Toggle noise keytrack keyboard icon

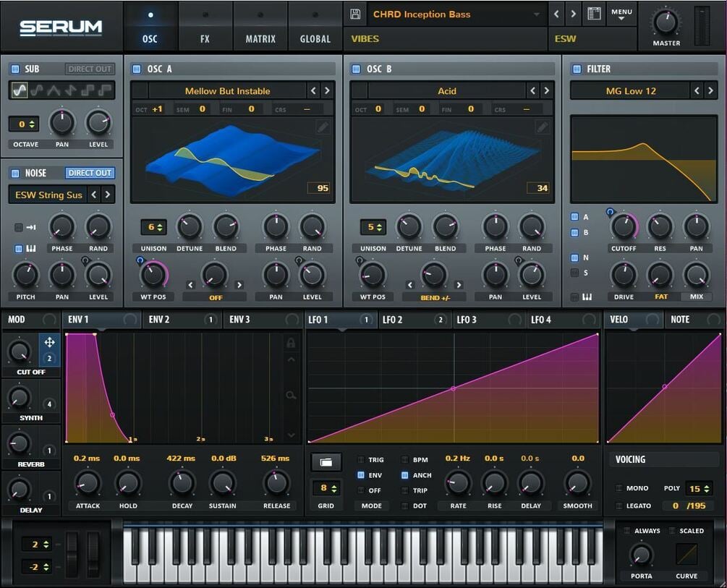tap(31, 249)
